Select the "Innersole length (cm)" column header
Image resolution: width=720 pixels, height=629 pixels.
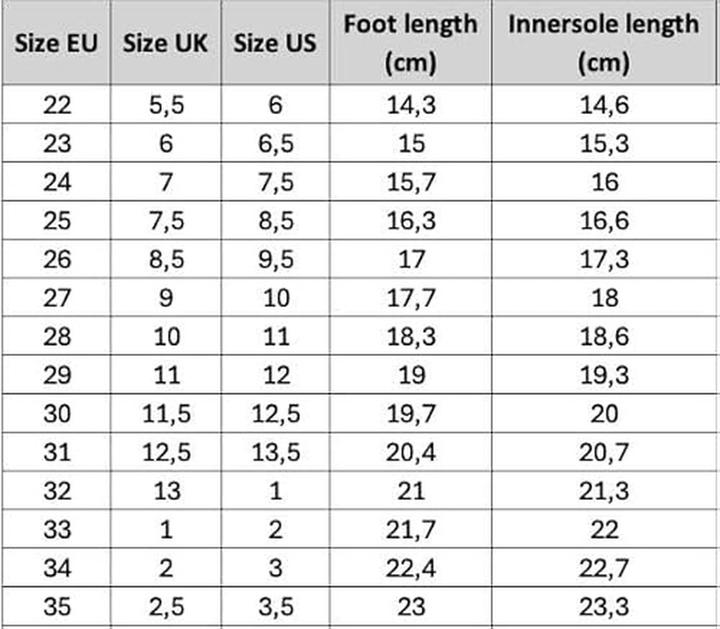coord(604,43)
